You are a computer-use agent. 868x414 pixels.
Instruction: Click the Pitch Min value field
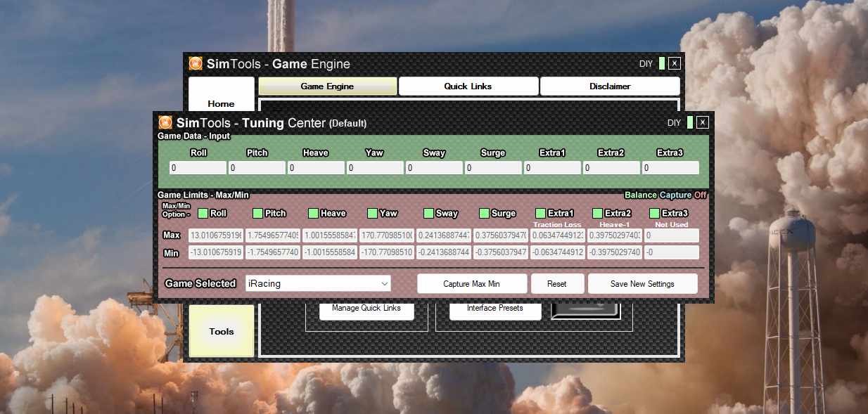pos(273,252)
